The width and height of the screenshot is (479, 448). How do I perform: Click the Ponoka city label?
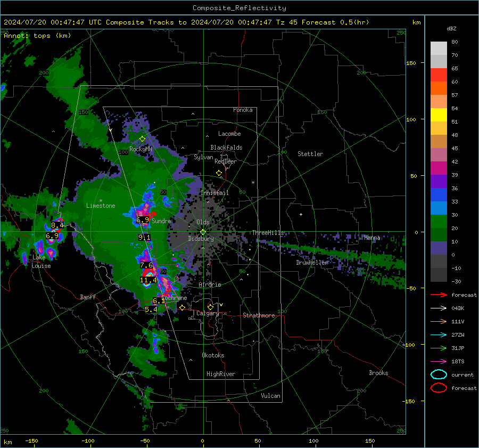243,110
